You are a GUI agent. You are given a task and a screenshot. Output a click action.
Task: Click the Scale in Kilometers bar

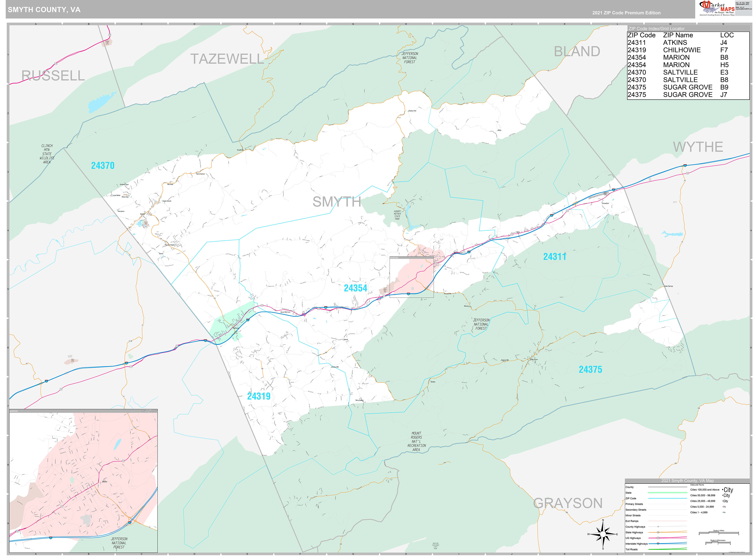click(718, 543)
